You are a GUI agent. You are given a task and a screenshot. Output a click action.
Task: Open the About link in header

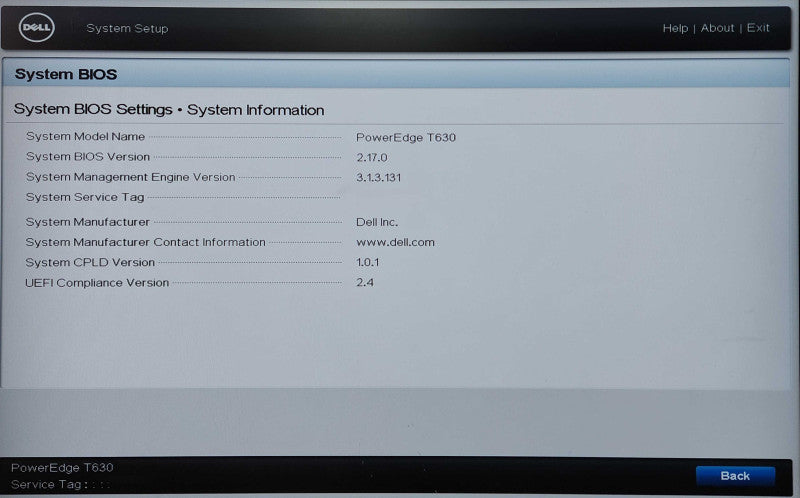[x=717, y=28]
